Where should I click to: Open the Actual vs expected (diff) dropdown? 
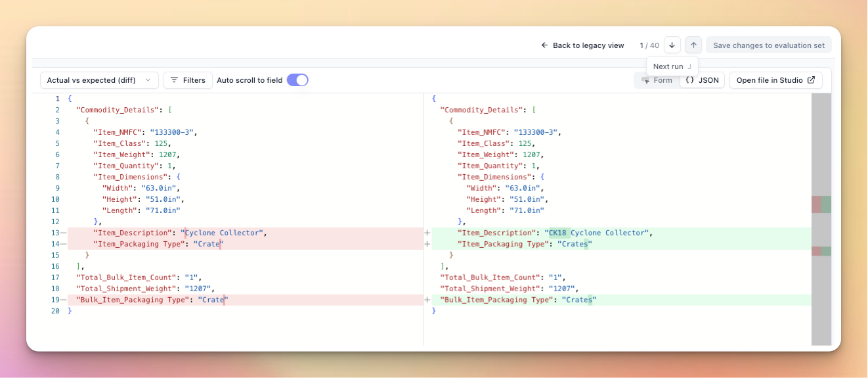coord(99,80)
